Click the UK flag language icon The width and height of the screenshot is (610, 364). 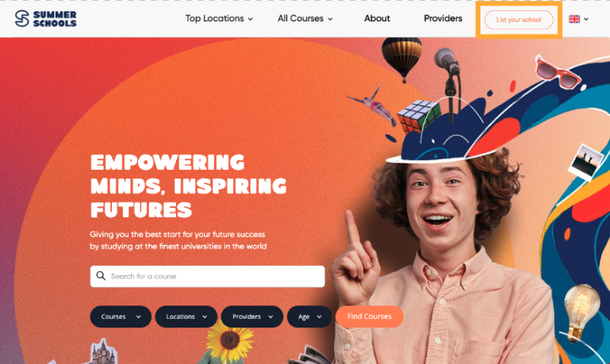(574, 19)
